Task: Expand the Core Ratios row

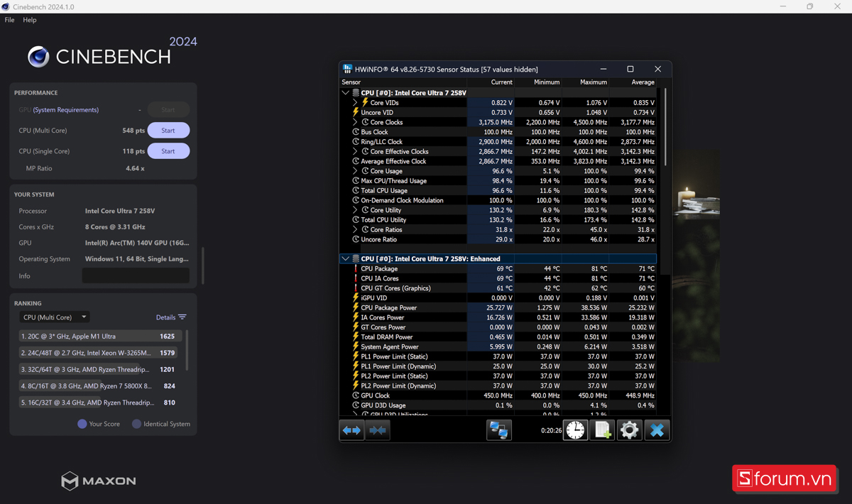Action: click(355, 229)
